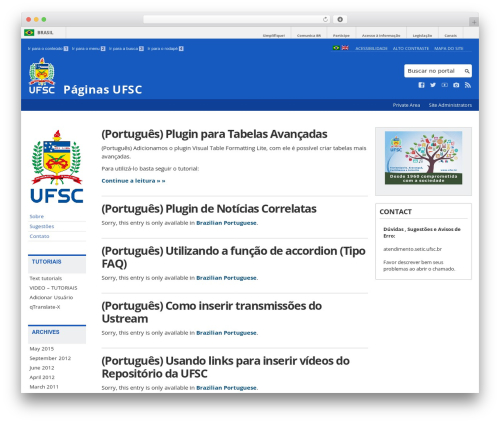This screenshot has height=423, width=500.
Task: Open Usando links para inserir vídeos post
Action: point(226,367)
